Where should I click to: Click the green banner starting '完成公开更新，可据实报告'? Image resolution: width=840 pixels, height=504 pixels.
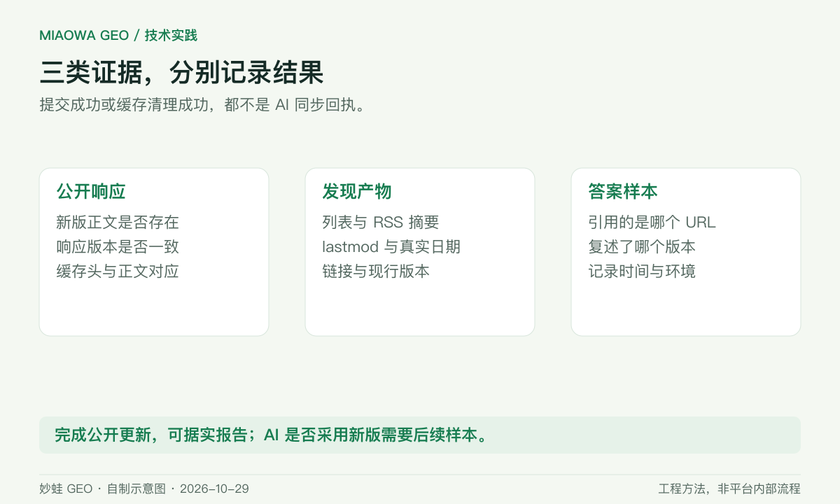[420, 435]
